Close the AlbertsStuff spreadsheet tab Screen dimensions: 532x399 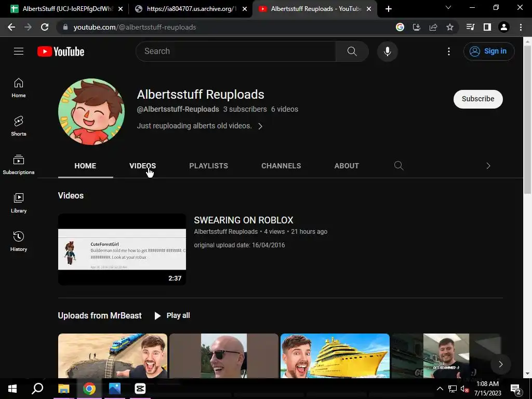(x=121, y=9)
